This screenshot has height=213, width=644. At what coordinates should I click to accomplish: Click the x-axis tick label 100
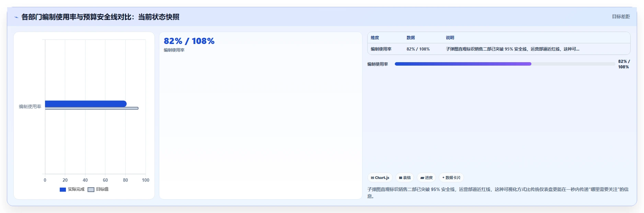(146, 180)
